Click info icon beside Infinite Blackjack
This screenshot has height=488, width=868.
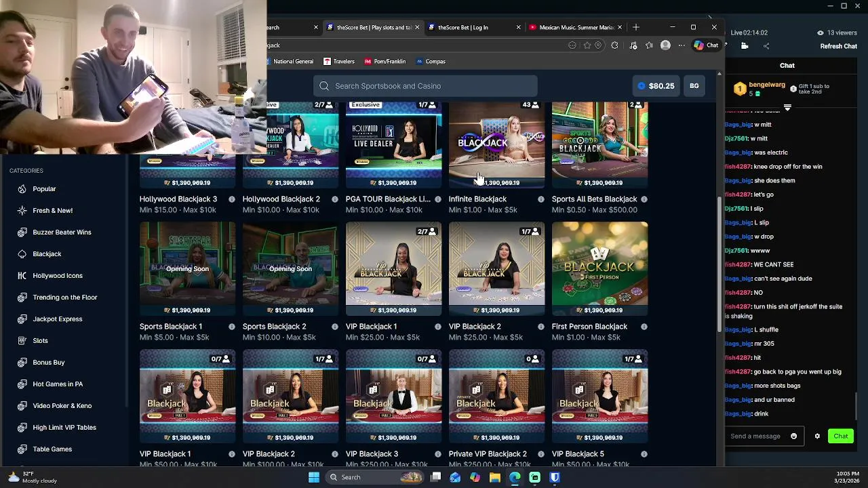point(541,199)
